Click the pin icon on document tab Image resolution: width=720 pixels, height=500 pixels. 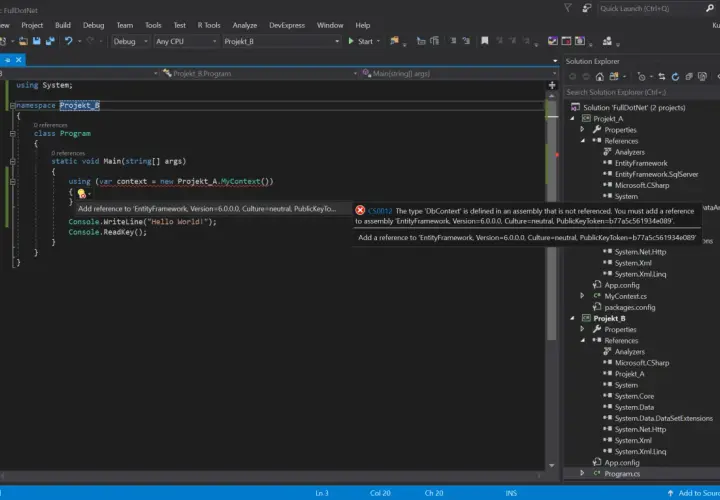7,60
